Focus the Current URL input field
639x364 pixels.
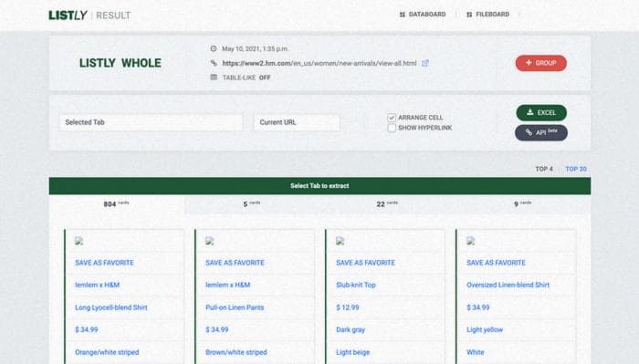[297, 122]
